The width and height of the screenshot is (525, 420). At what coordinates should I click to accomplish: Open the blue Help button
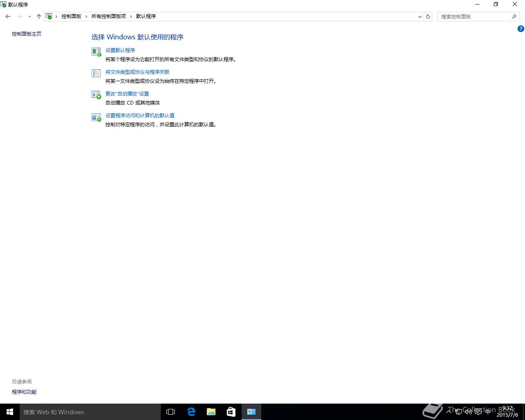click(520, 29)
